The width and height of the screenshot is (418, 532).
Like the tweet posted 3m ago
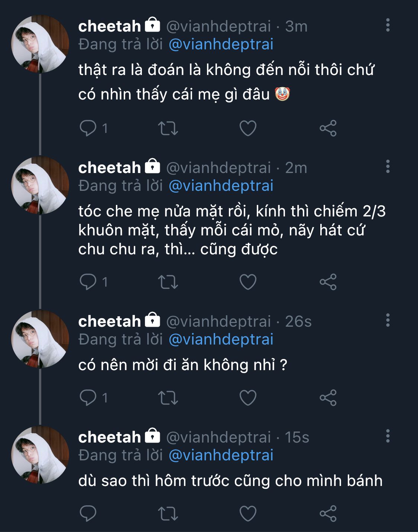point(248,128)
